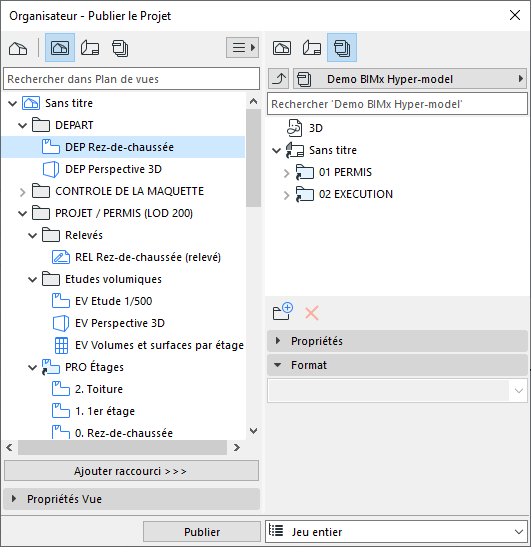Screen dimensions: 531x547
Task: Switch right panel to Layout Book
Action: 312,48
